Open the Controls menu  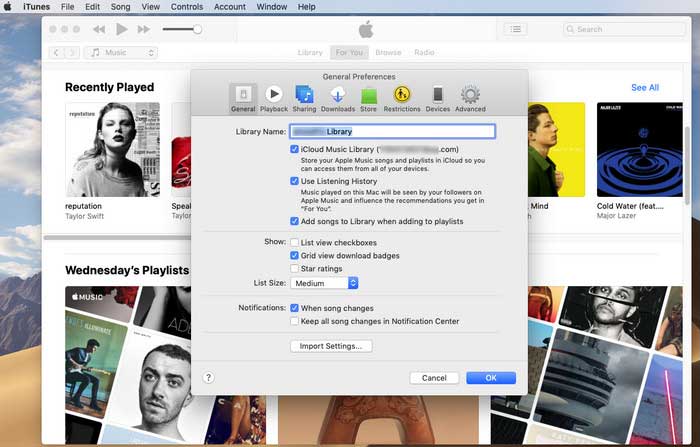point(187,7)
